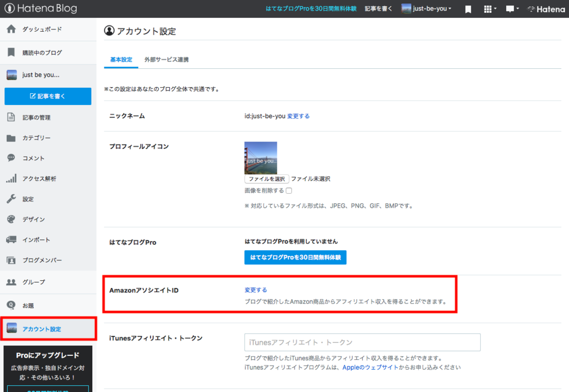This screenshot has height=392, width=569.
Task: Switch to the 基本設定 tab
Action: pos(121,59)
